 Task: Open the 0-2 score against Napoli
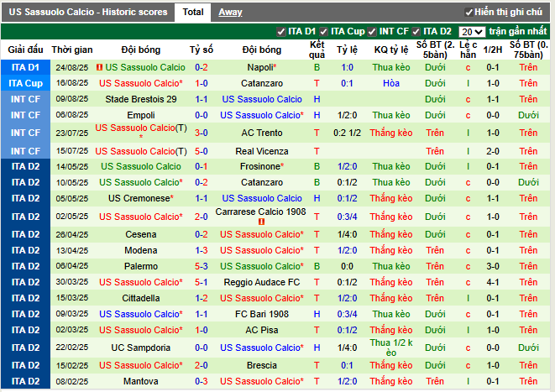(x=201, y=67)
